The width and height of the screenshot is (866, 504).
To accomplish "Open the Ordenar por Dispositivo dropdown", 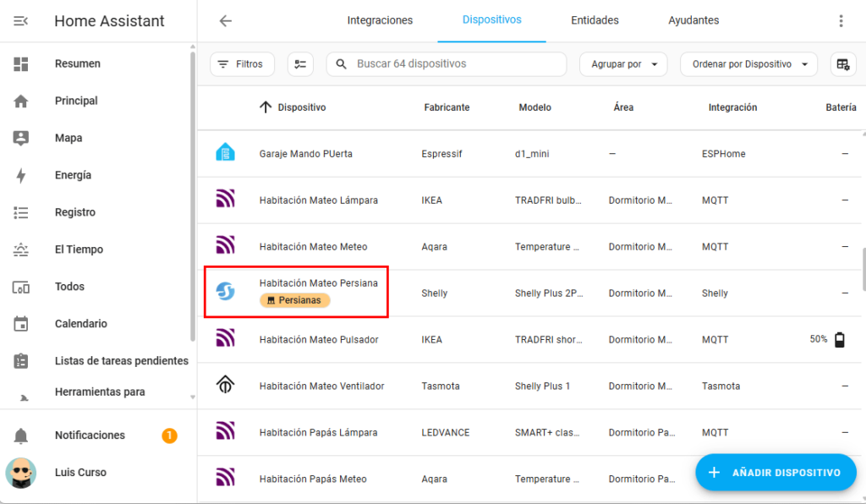I will 748,64.
